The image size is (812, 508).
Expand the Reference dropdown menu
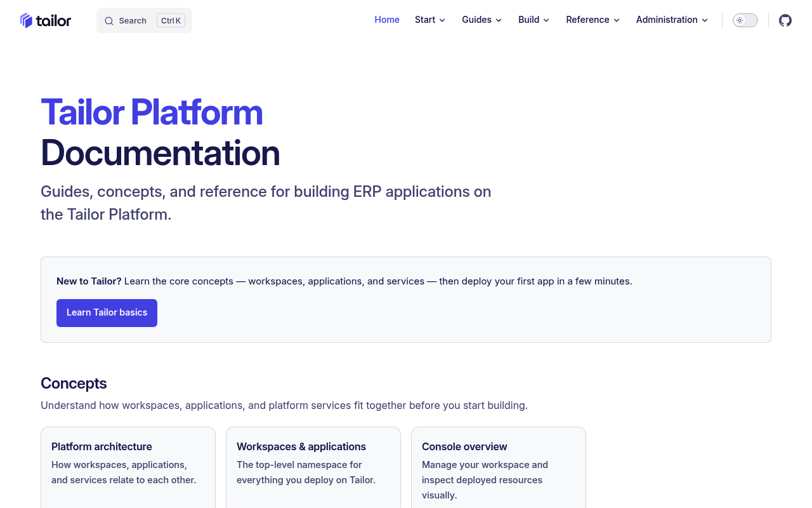tap(593, 20)
